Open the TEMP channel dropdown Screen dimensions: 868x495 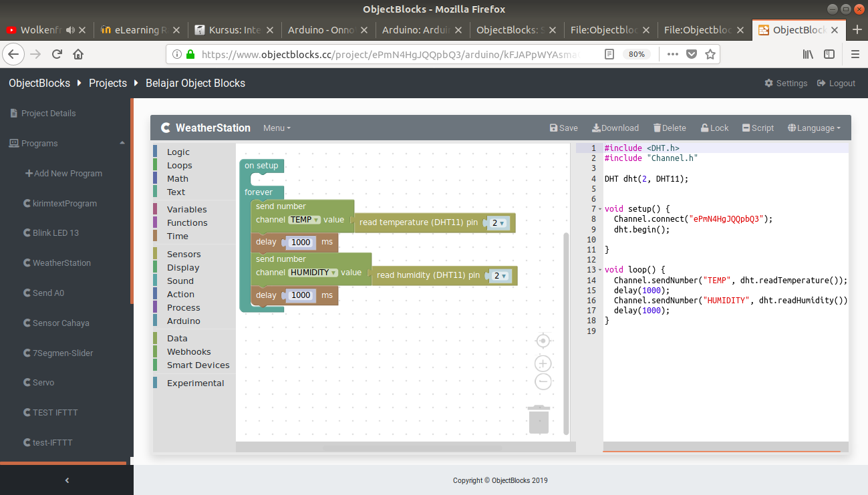(x=305, y=220)
